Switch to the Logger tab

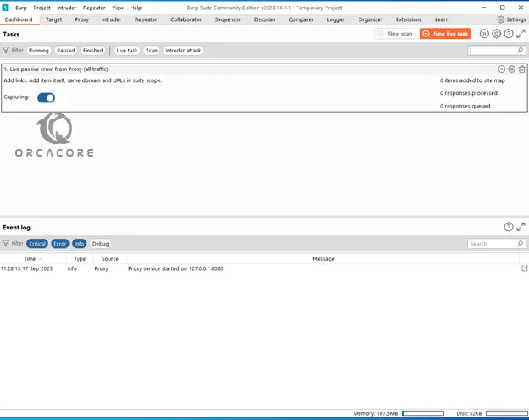tap(336, 19)
